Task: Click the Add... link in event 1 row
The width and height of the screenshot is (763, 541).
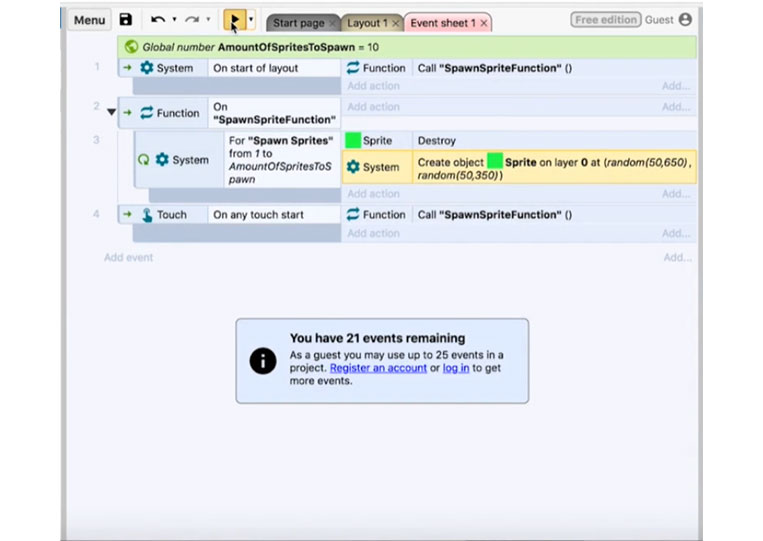Action: pos(676,86)
